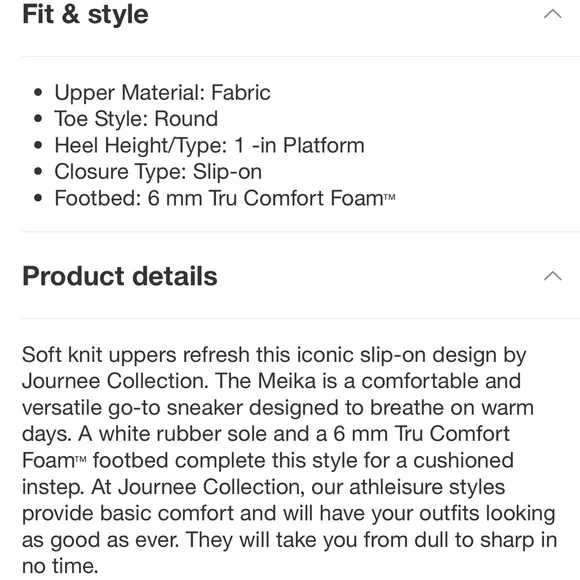Click the 'Fabric' material value

(241, 92)
